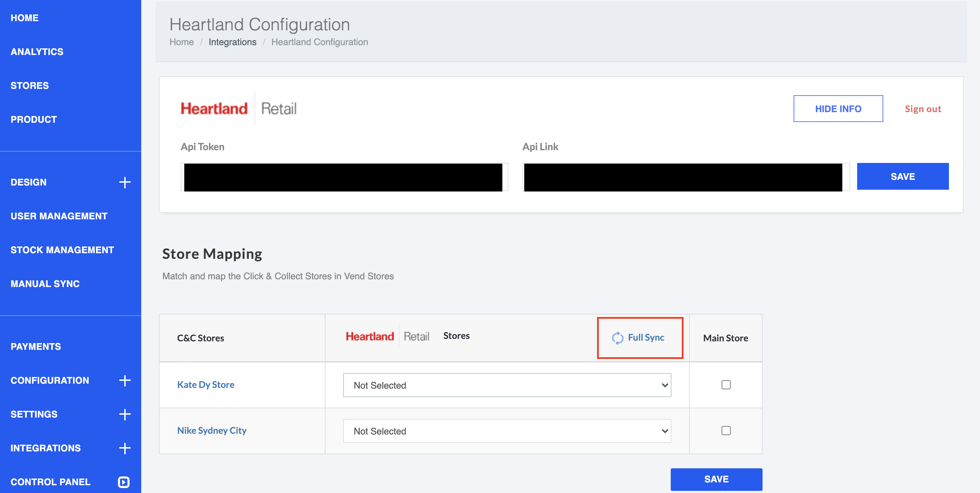The width and height of the screenshot is (980, 493).
Task: Open Analytics in the sidebar
Action: pos(37,52)
